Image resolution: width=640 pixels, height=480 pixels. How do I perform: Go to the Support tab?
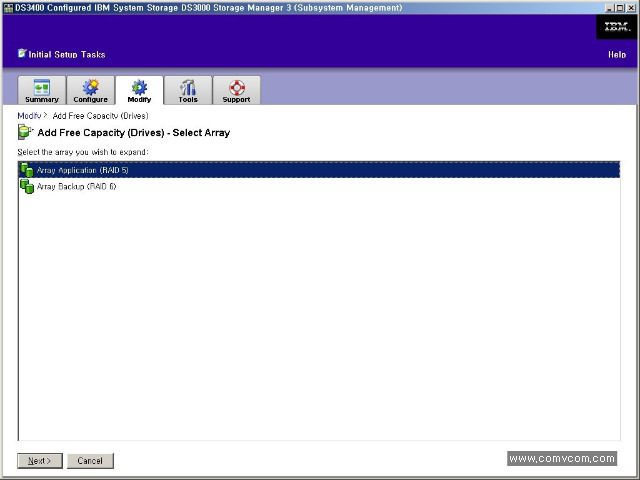click(236, 90)
